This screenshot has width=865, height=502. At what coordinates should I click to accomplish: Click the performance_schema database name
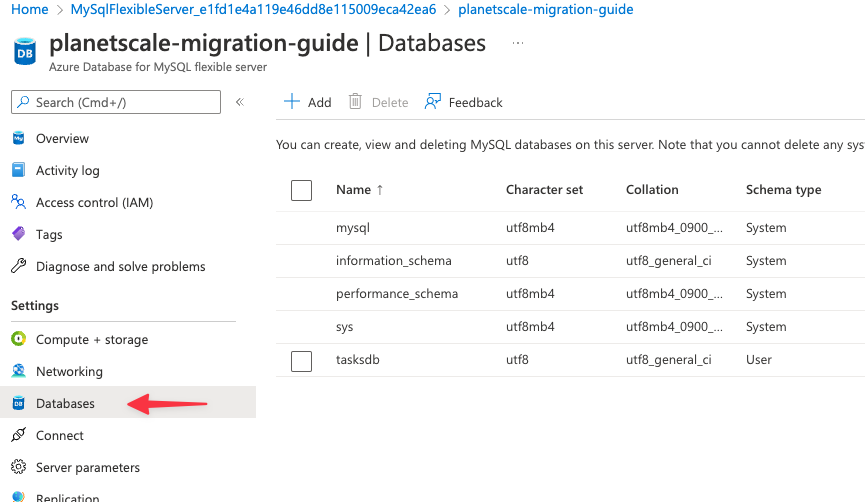397,293
